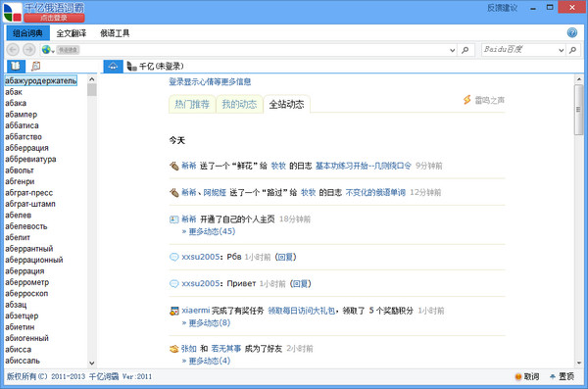Open 阿妮娅 user profile link
The image size is (588, 389).
[x=215, y=192]
